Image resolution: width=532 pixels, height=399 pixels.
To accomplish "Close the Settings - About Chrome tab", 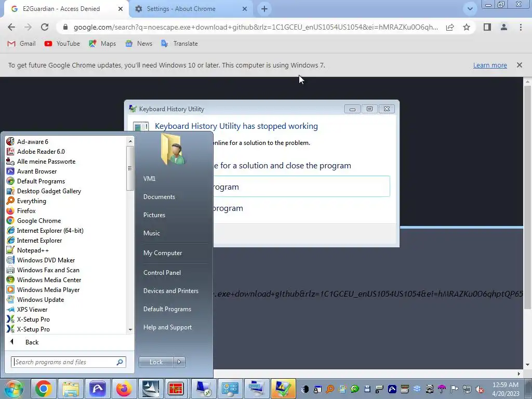I will point(245,9).
